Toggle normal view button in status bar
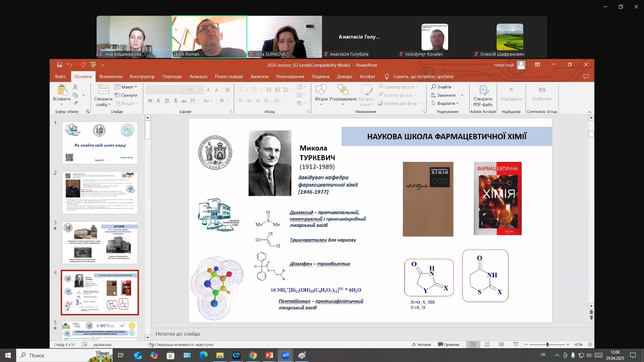 pyautogui.click(x=473, y=345)
